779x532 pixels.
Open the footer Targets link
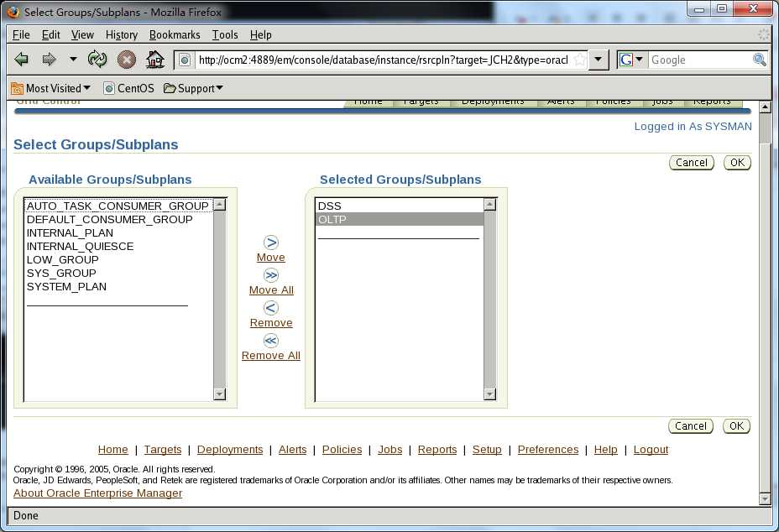pos(163,450)
